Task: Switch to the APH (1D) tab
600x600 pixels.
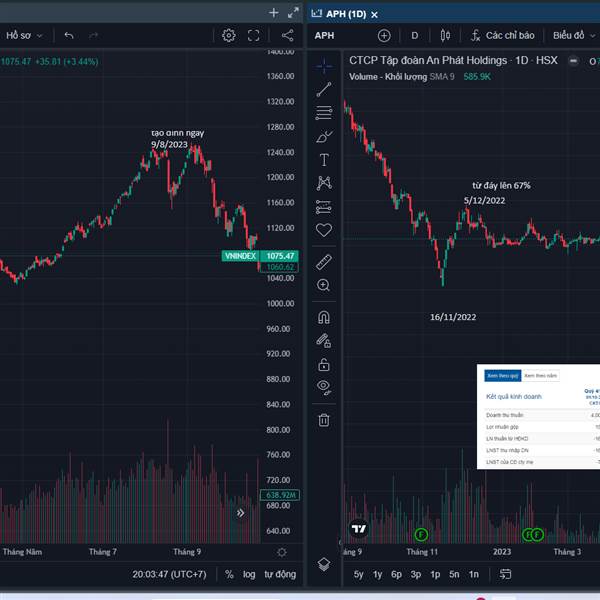Action: coord(345,13)
